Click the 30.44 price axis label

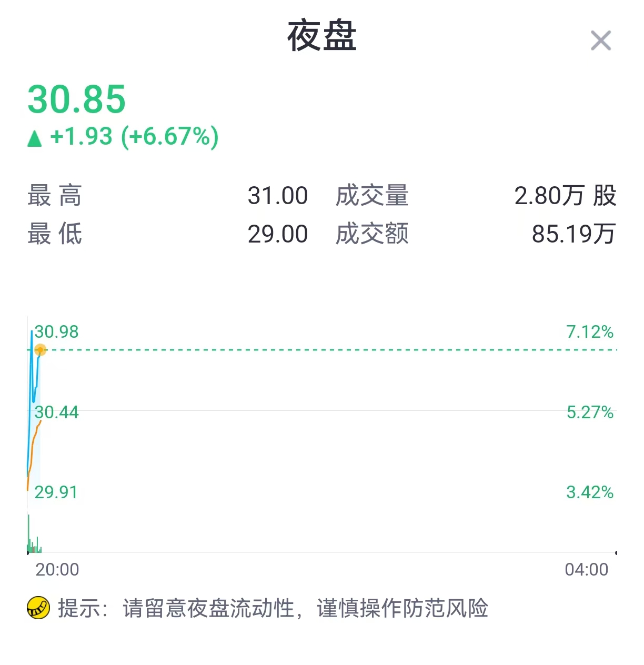coord(56,412)
